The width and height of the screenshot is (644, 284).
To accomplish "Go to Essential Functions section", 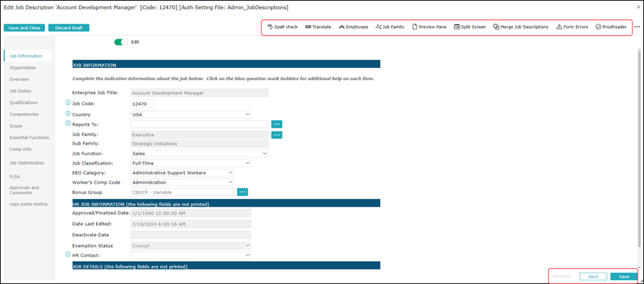I will pos(29,137).
